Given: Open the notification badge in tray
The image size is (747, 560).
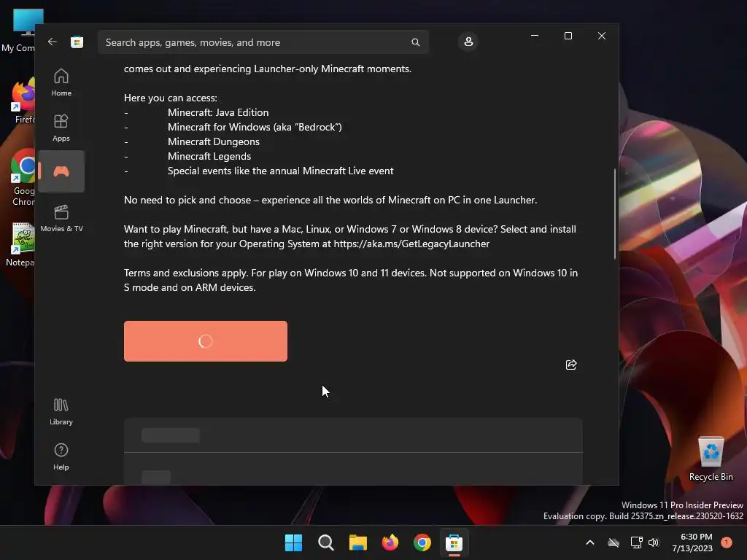Looking at the screenshot, I should pyautogui.click(x=727, y=542).
